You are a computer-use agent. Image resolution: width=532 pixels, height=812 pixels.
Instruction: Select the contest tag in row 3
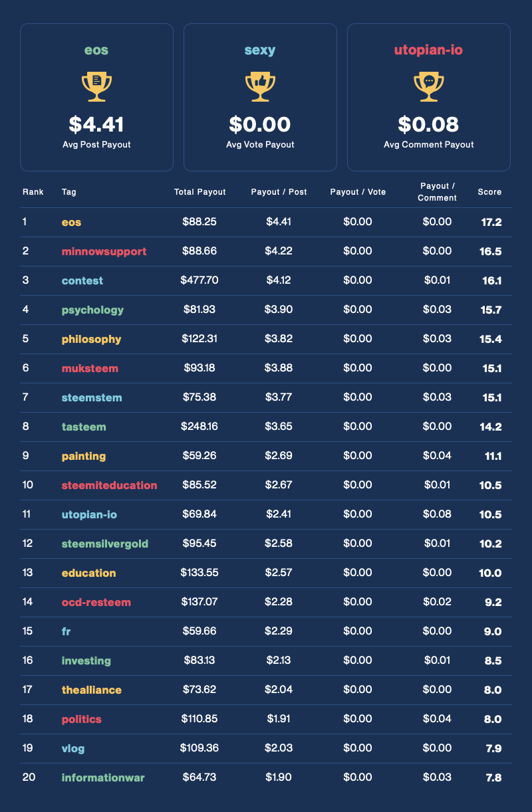82,280
